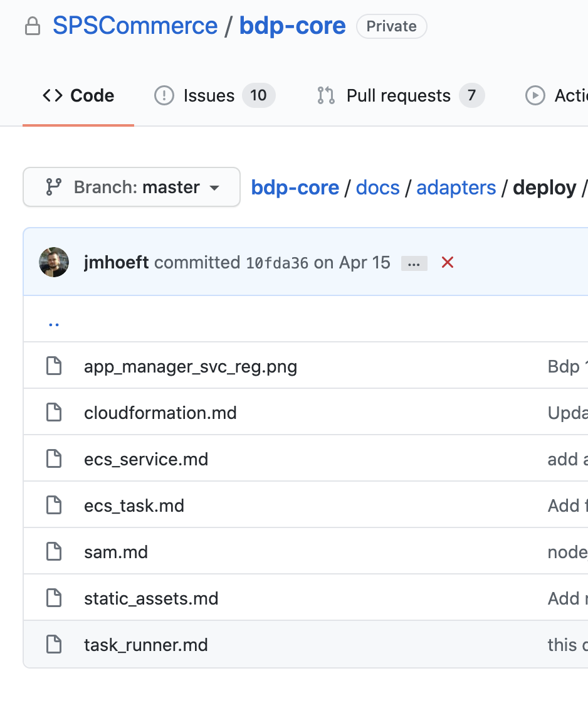This screenshot has width=588, height=725.
Task: Switch to the Pull requests tab
Action: pos(401,96)
